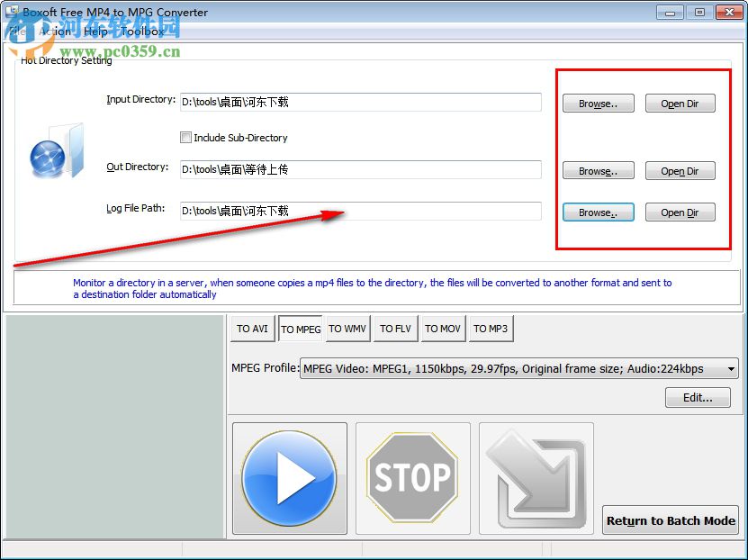Click the Out Directory path showing 等待上传
748x560 pixels.
tap(360, 169)
